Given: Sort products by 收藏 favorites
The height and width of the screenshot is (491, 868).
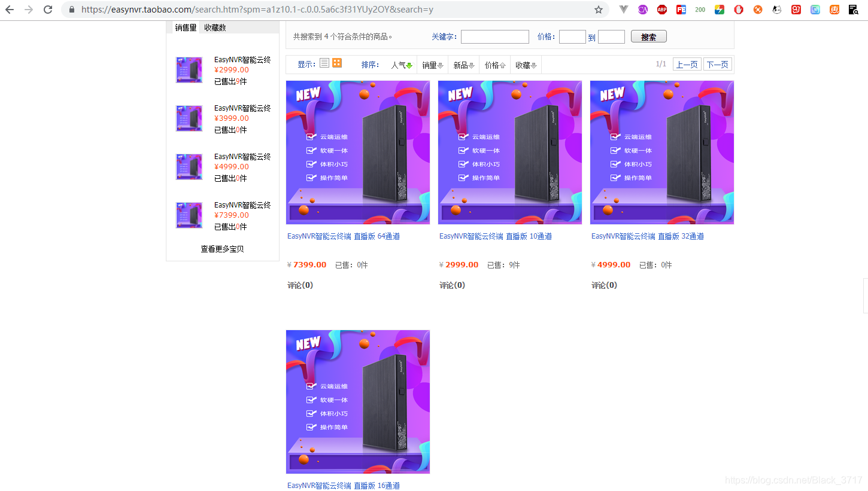Looking at the screenshot, I should click(526, 65).
